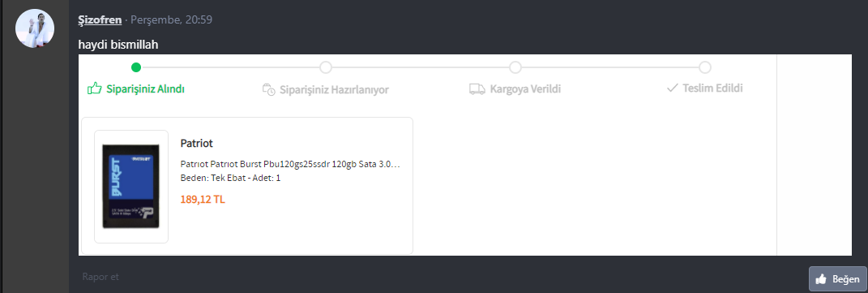Click the Beğen like button

[838, 279]
